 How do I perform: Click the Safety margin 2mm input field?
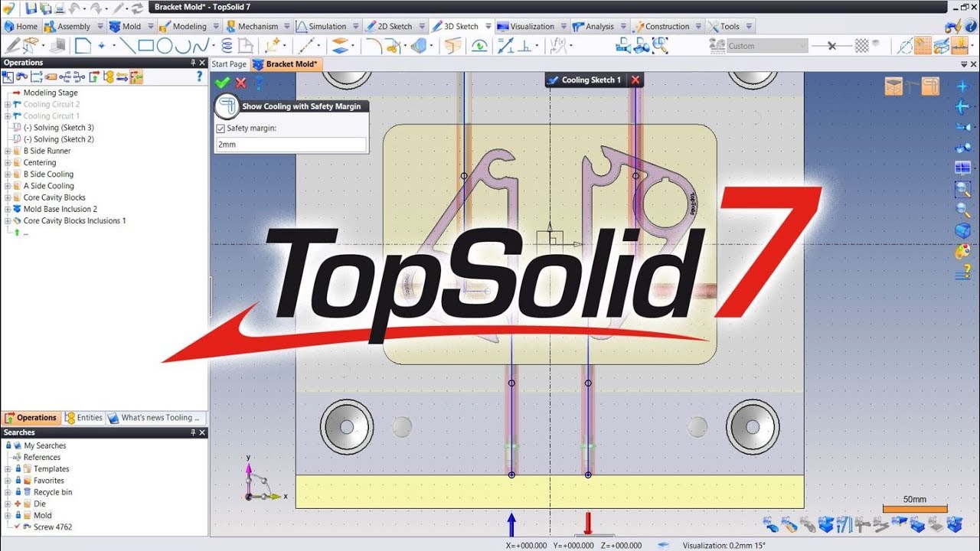[291, 144]
